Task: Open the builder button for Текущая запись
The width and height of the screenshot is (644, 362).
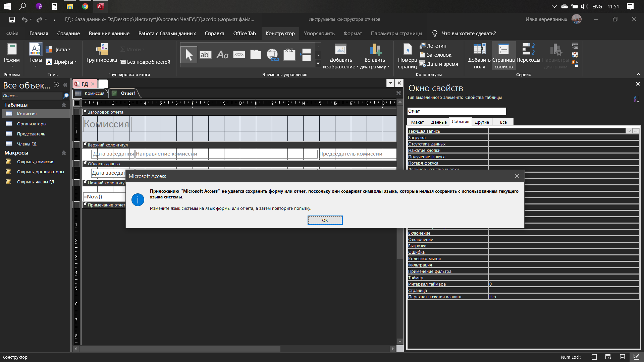Action: (x=636, y=131)
